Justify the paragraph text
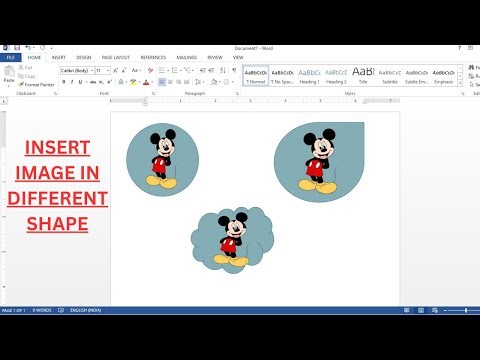 pyautogui.click(x=187, y=82)
